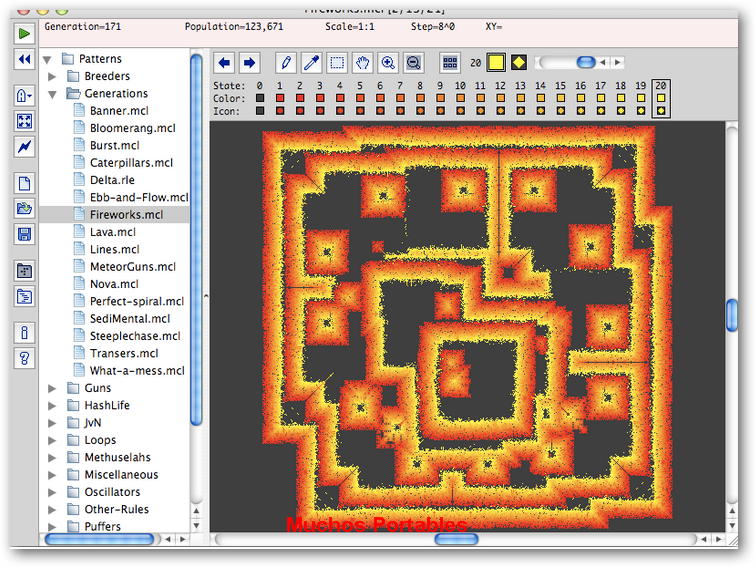This screenshot has width=756, height=567.
Task: Click the undo left arrow button
Action: [225, 63]
